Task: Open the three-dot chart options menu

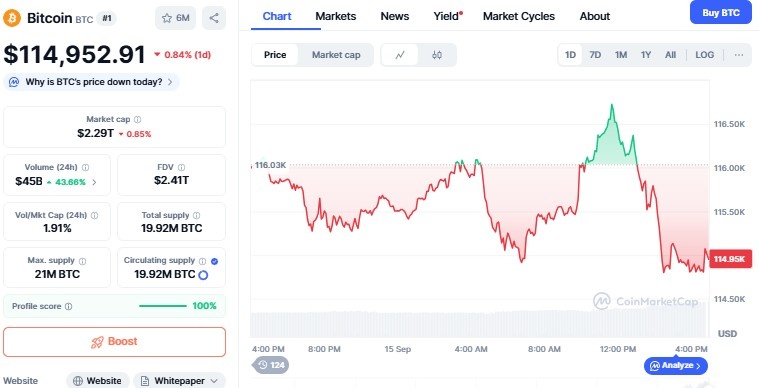Action: tap(738, 55)
